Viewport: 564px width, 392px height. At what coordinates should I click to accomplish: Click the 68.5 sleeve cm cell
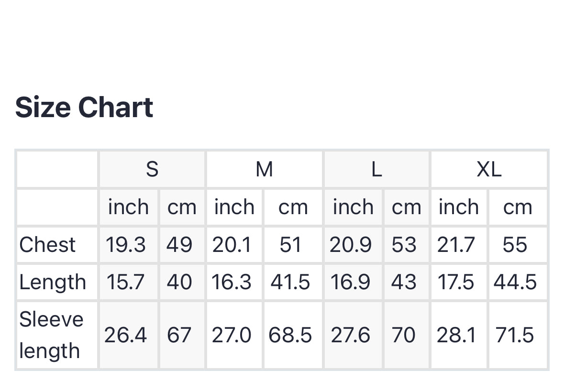click(x=290, y=335)
